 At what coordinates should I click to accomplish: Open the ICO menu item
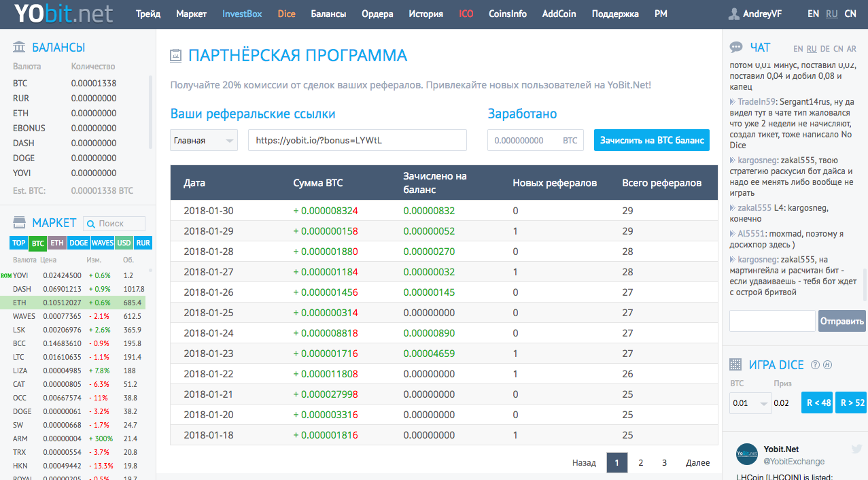click(466, 14)
